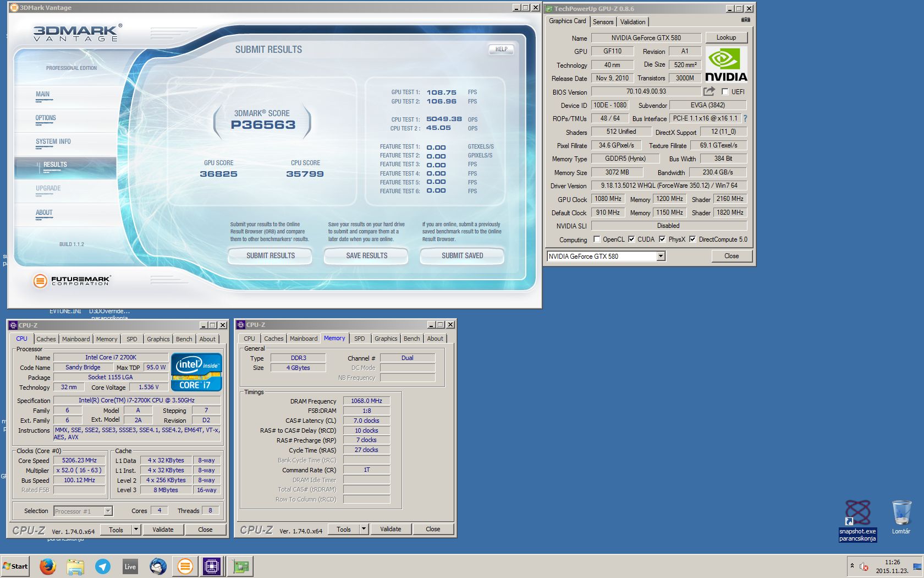The height and width of the screenshot is (578, 924).
Task: Open the GPU selector dropdown in GPU-Z
Action: pos(661,256)
